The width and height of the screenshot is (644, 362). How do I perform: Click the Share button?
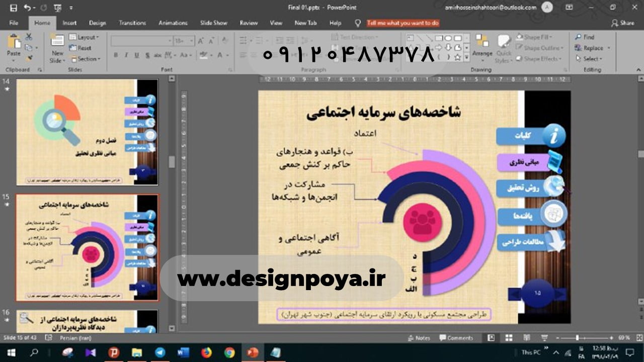pyautogui.click(x=622, y=23)
